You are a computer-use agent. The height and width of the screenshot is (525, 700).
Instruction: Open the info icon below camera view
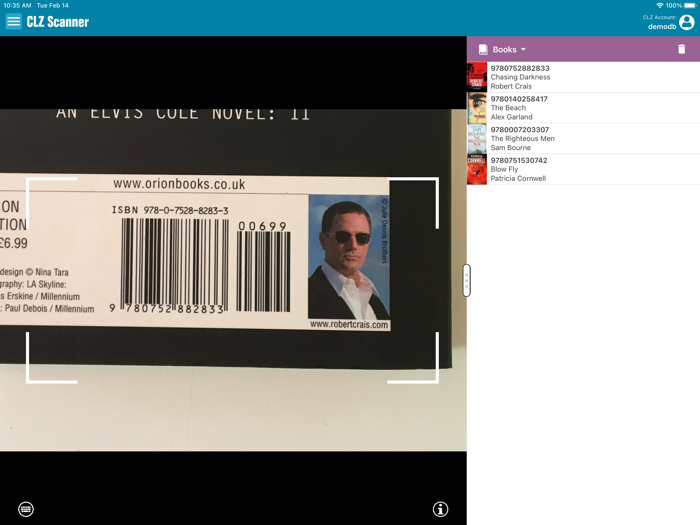click(x=440, y=509)
